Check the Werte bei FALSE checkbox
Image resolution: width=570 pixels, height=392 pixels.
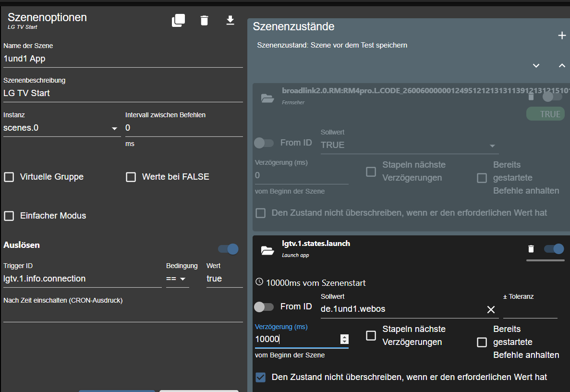click(x=131, y=177)
